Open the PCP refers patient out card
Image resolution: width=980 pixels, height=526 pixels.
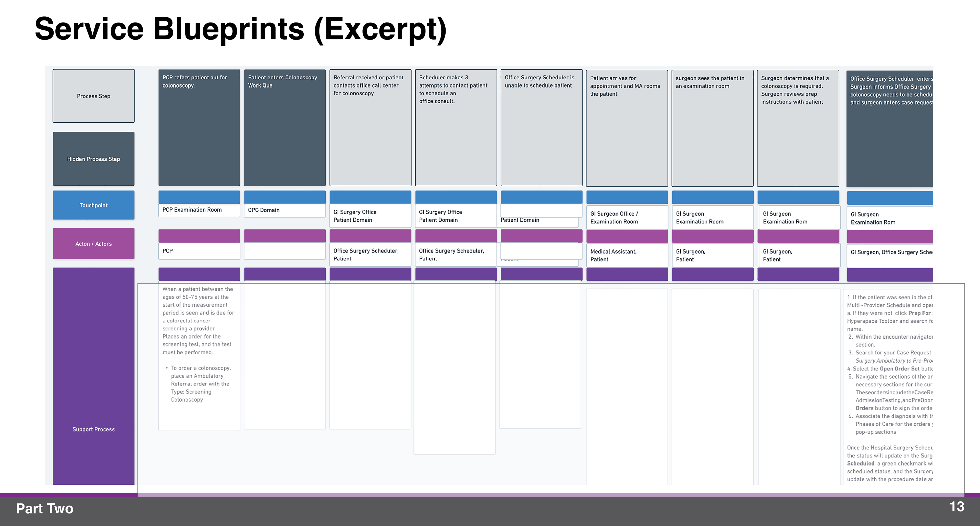pyautogui.click(x=199, y=127)
